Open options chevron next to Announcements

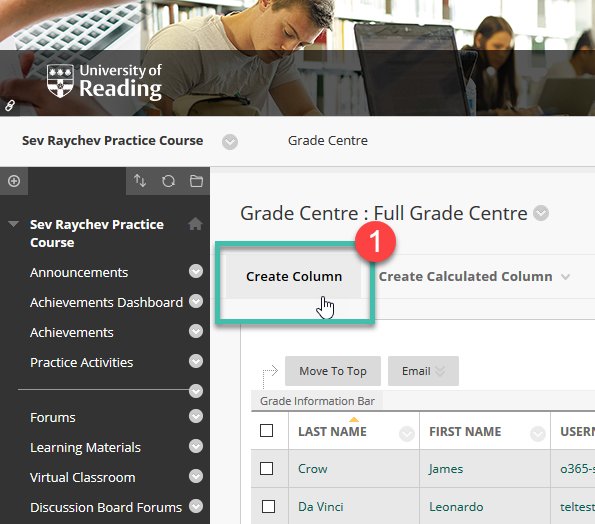pos(196,271)
